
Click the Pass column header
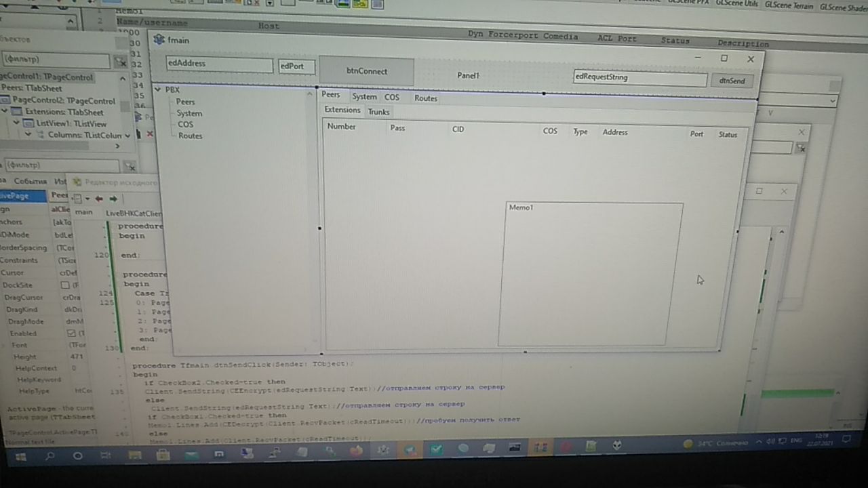point(397,128)
